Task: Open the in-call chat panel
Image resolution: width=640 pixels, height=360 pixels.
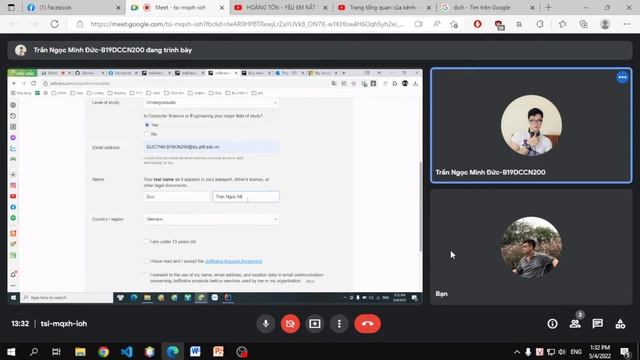Action: pyautogui.click(x=598, y=324)
